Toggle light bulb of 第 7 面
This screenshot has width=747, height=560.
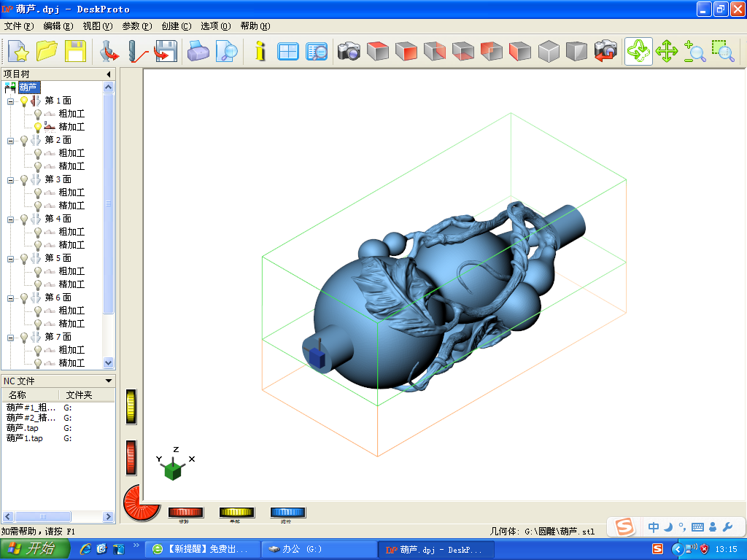click(24, 338)
